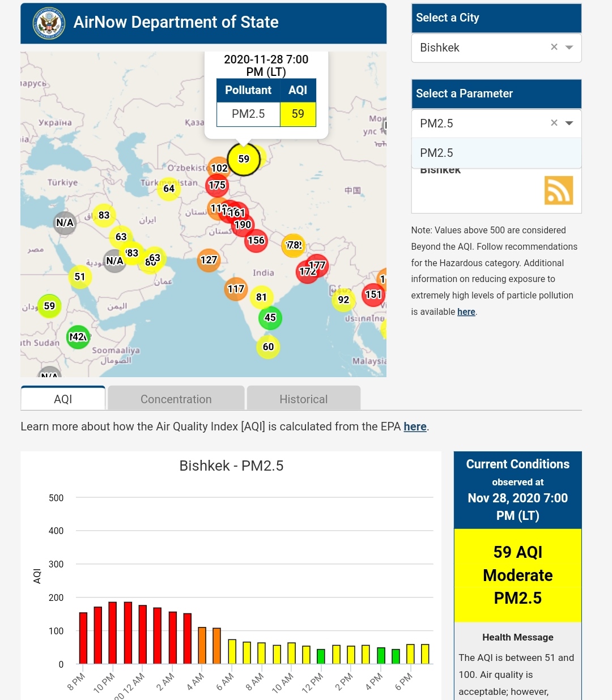
Task: Switch to the Concentration tab
Action: coord(176,399)
